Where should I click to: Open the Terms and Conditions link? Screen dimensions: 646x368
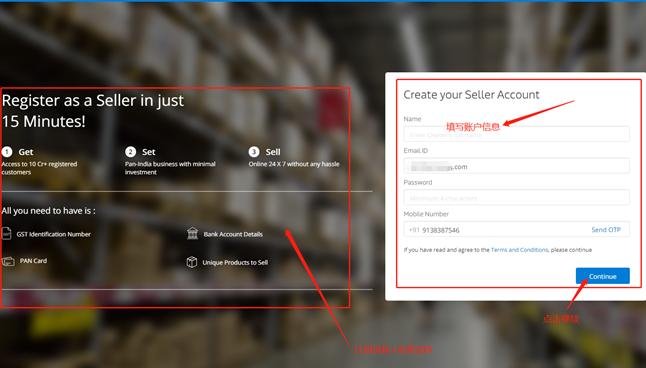[x=520, y=250]
